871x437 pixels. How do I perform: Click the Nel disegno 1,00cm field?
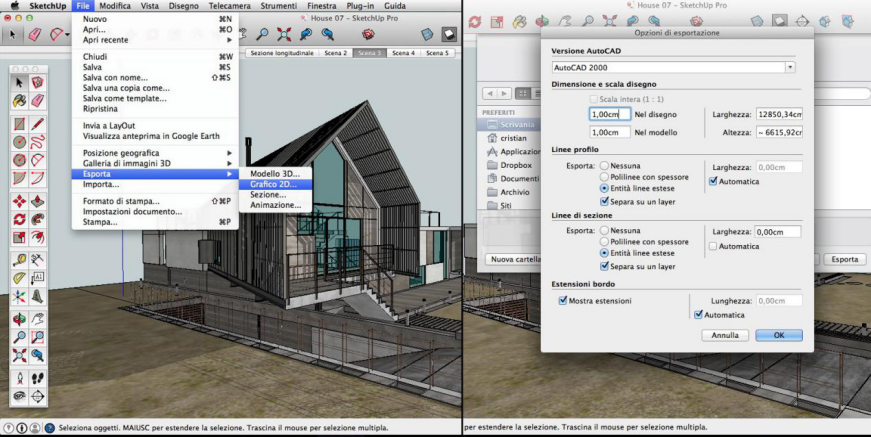609,114
